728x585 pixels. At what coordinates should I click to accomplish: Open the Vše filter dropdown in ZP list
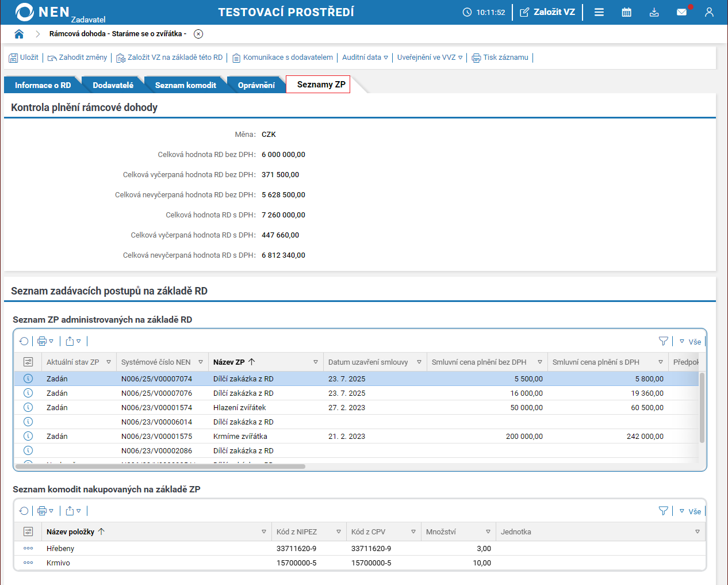tap(690, 342)
